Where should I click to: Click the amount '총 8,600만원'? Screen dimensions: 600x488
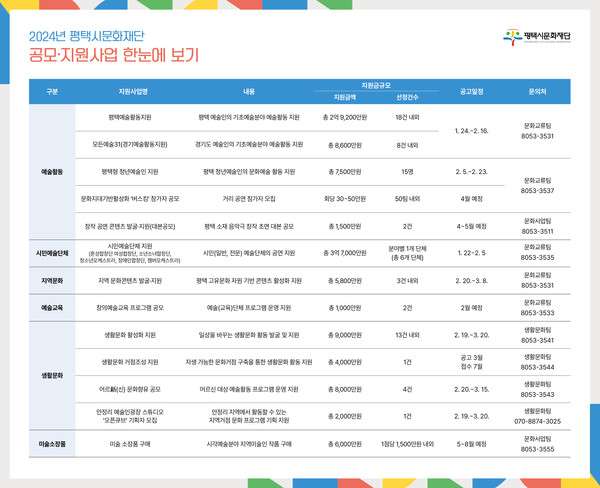345,145
